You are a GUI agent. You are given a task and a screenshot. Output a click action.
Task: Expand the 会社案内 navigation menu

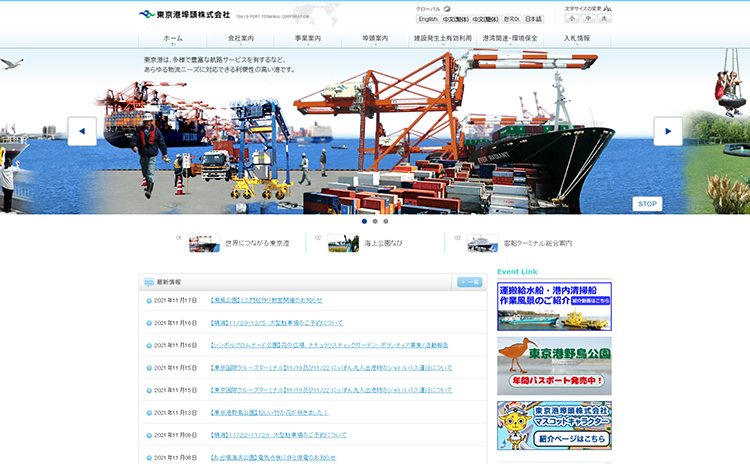point(241,39)
